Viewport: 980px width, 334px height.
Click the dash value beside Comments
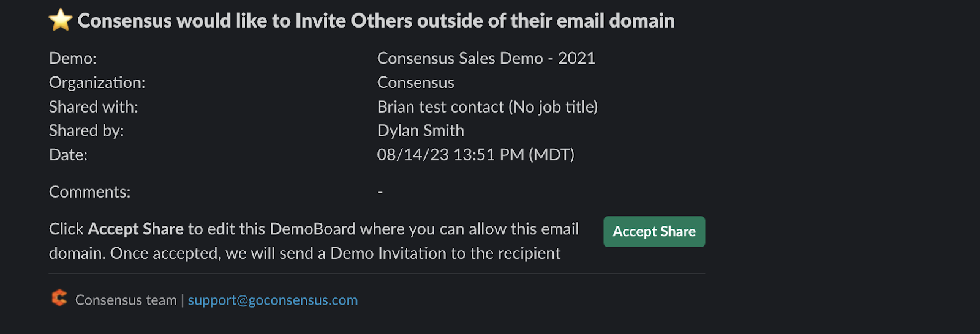click(x=380, y=192)
